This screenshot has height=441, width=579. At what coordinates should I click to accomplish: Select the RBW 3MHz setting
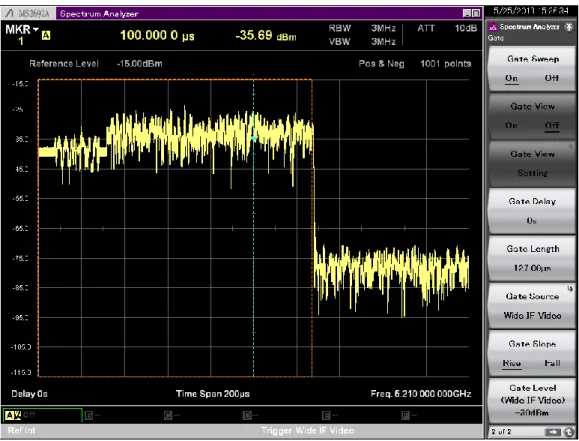pyautogui.click(x=362, y=28)
